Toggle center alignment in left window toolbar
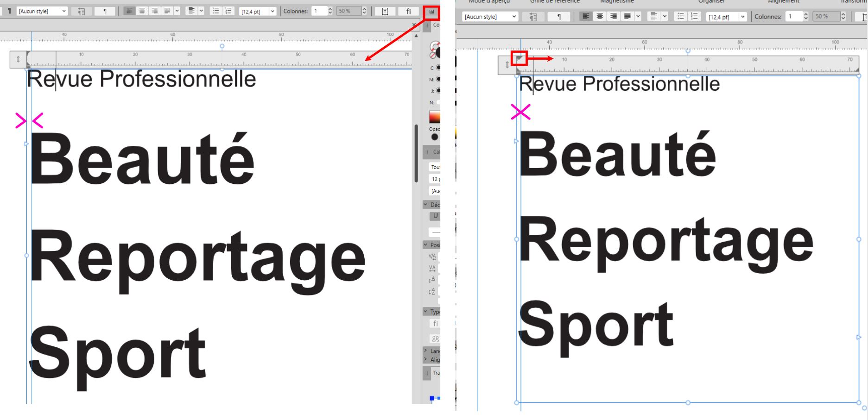This screenshot has width=868, height=420. pos(142,11)
